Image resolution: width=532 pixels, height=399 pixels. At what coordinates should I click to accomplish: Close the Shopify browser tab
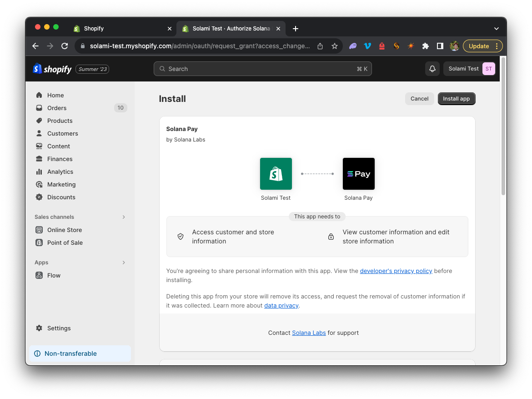click(170, 29)
